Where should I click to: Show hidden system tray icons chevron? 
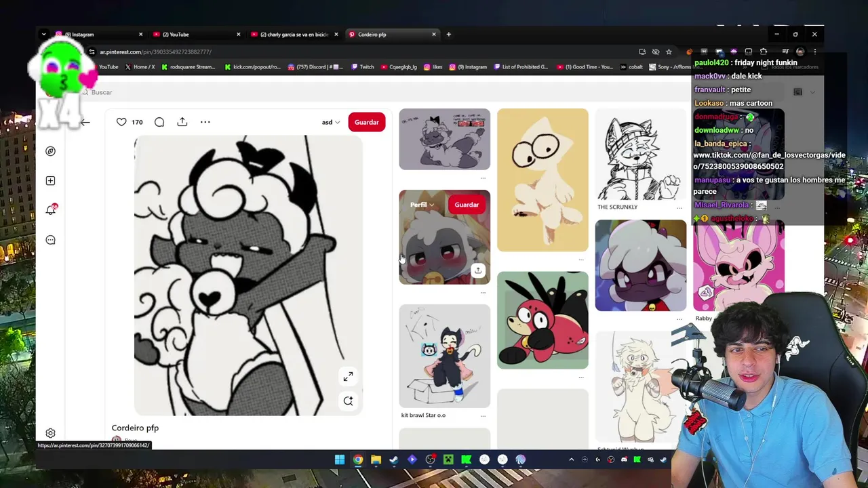[x=571, y=460]
